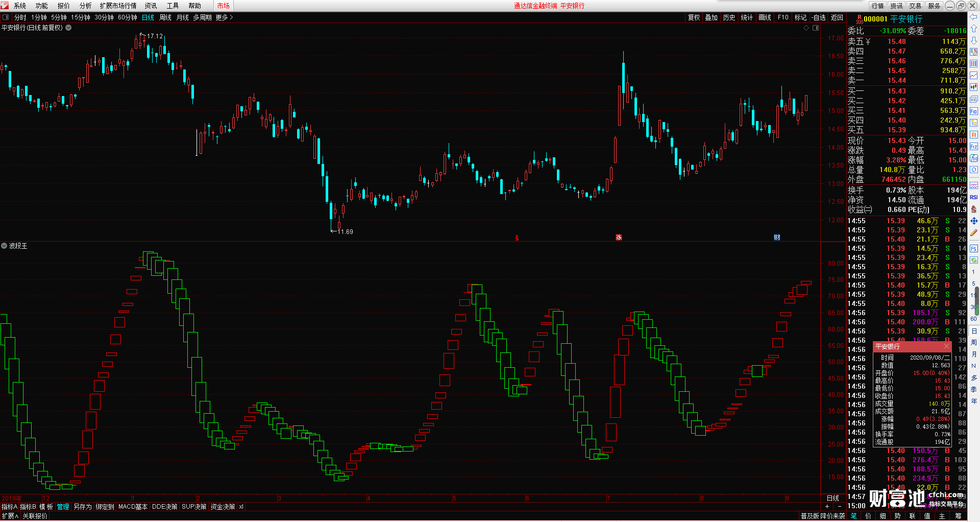Click the green refresh icon in sidebar

point(973,260)
